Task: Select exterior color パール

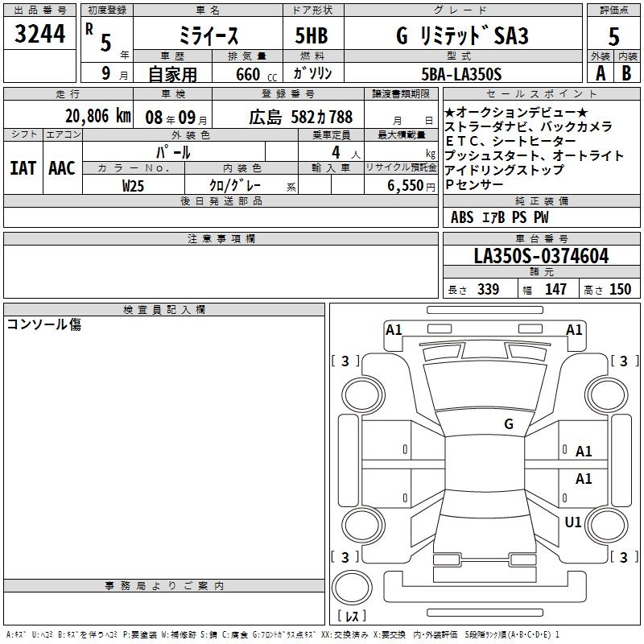Action: 173,152
